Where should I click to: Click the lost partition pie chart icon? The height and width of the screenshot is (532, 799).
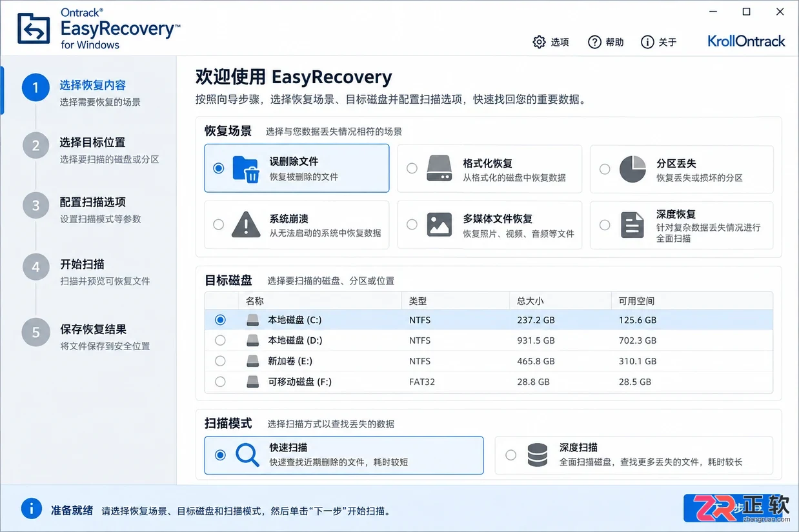click(x=632, y=169)
